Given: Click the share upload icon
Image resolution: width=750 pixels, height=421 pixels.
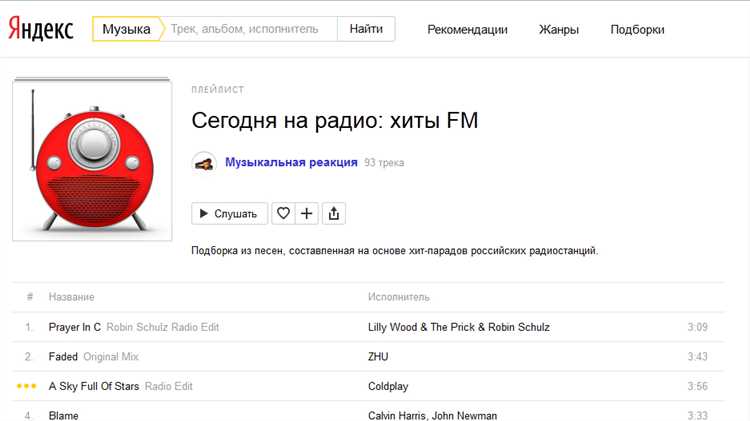Looking at the screenshot, I should [x=334, y=213].
